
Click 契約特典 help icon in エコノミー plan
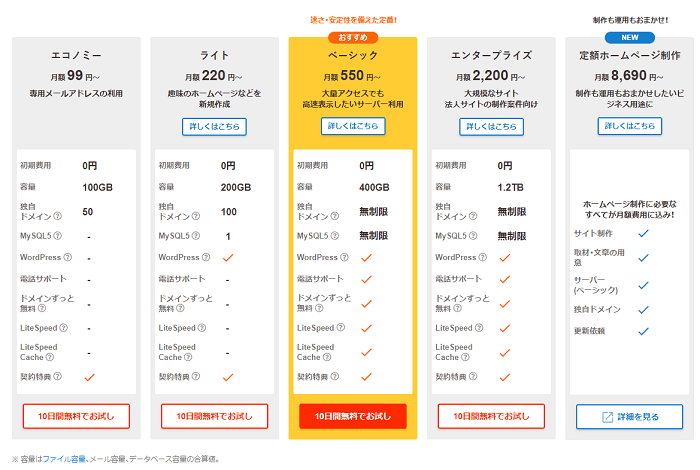point(58,376)
